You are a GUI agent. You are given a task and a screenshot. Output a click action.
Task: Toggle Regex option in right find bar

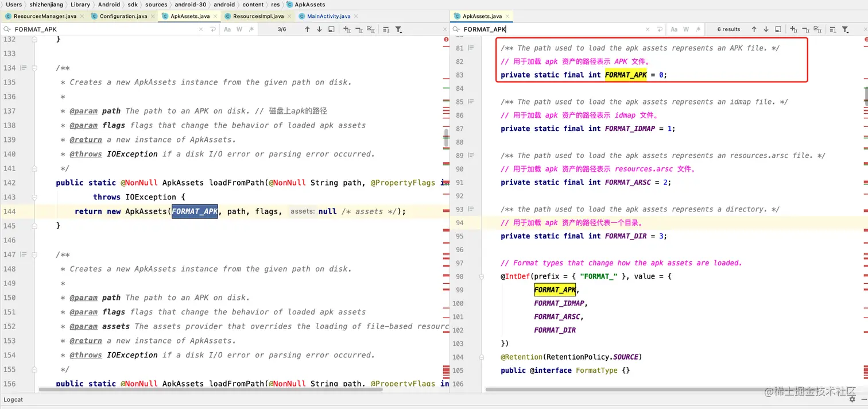point(698,29)
